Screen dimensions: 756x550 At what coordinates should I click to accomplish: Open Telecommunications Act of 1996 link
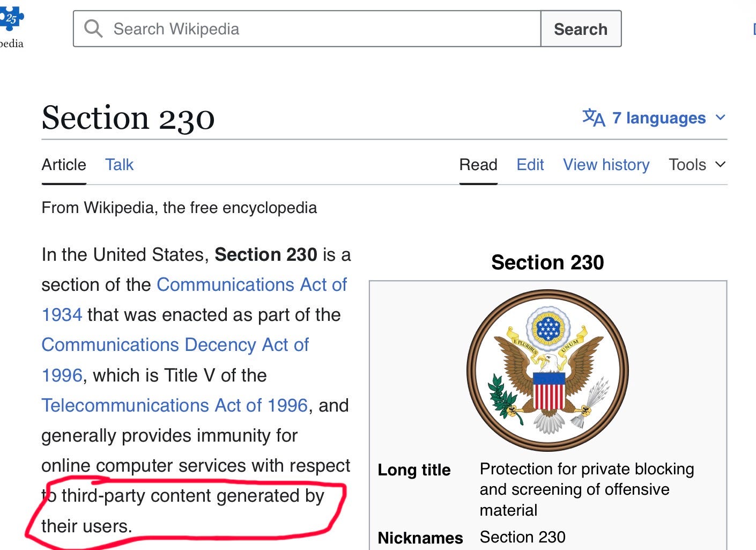point(175,405)
